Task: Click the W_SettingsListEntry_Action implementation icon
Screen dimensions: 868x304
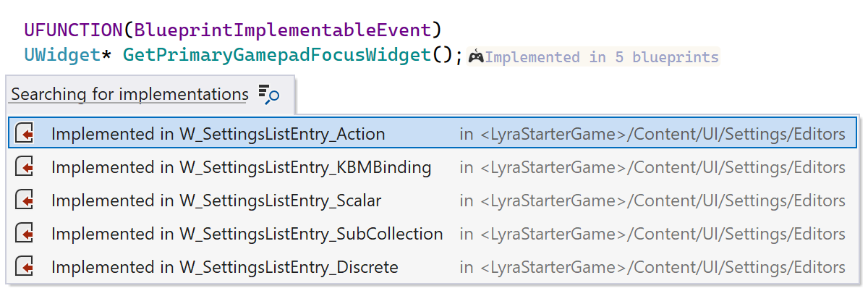Action: [x=25, y=134]
